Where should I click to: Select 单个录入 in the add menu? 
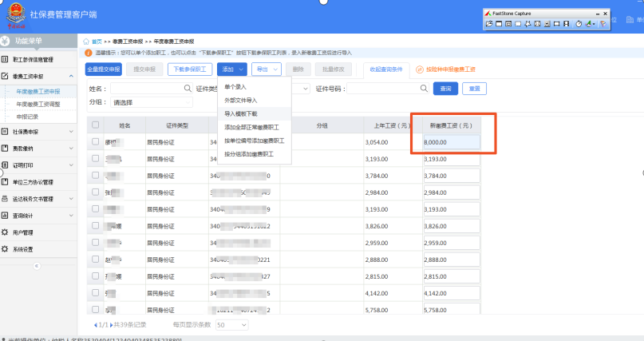(236, 86)
